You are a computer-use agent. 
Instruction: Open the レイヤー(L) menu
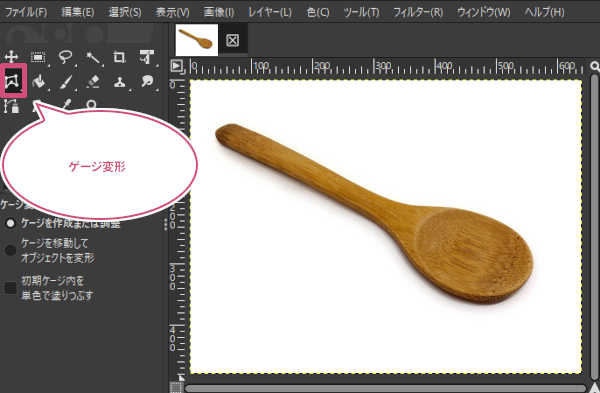270,12
